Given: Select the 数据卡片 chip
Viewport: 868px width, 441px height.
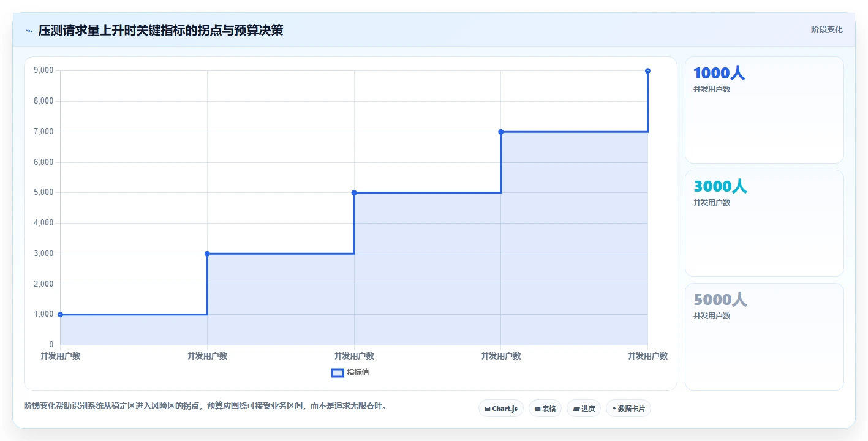Looking at the screenshot, I should pyautogui.click(x=628, y=409).
